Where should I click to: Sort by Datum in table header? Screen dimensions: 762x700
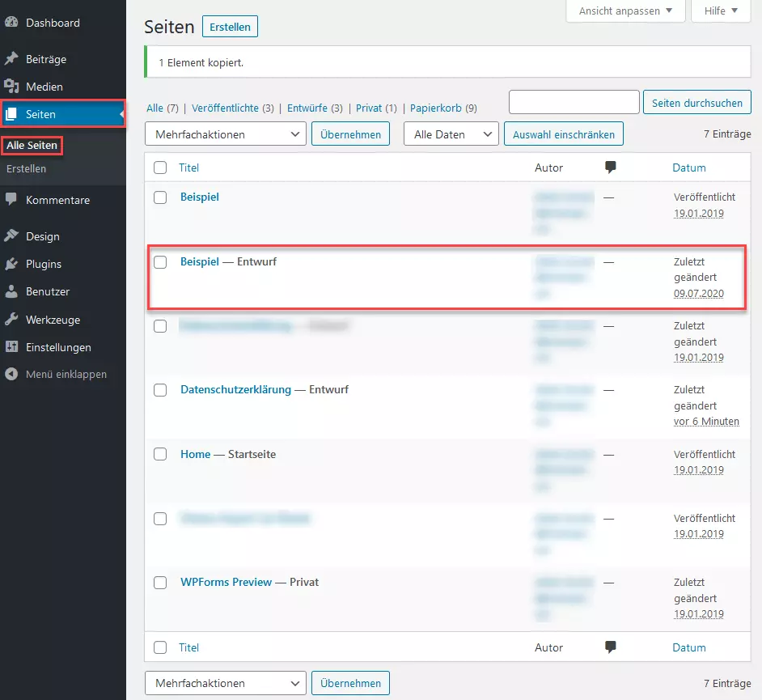(x=688, y=168)
